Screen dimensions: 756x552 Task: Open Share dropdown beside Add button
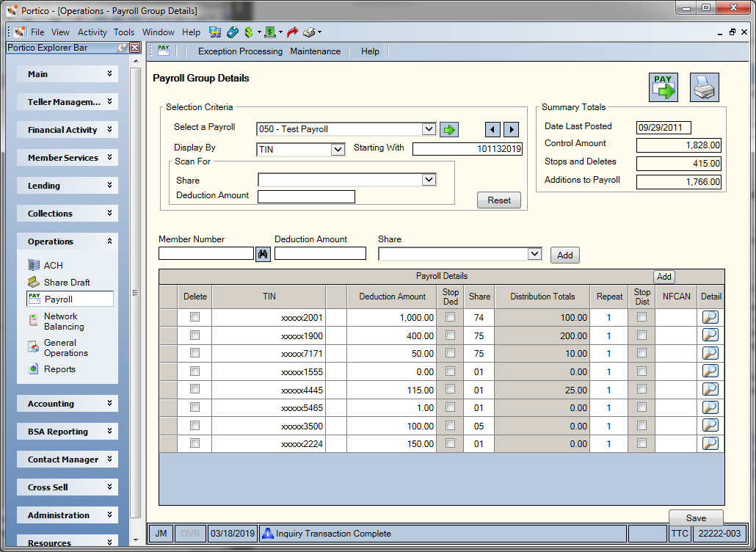534,253
